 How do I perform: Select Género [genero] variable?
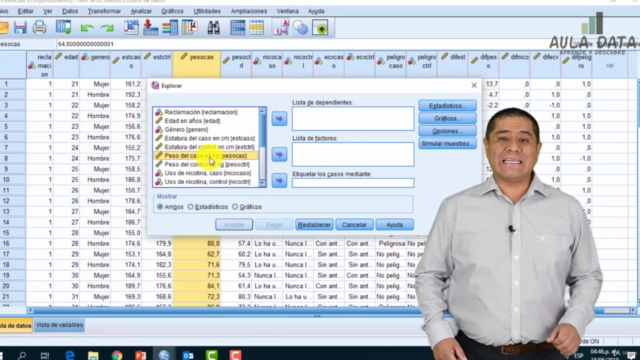point(186,130)
